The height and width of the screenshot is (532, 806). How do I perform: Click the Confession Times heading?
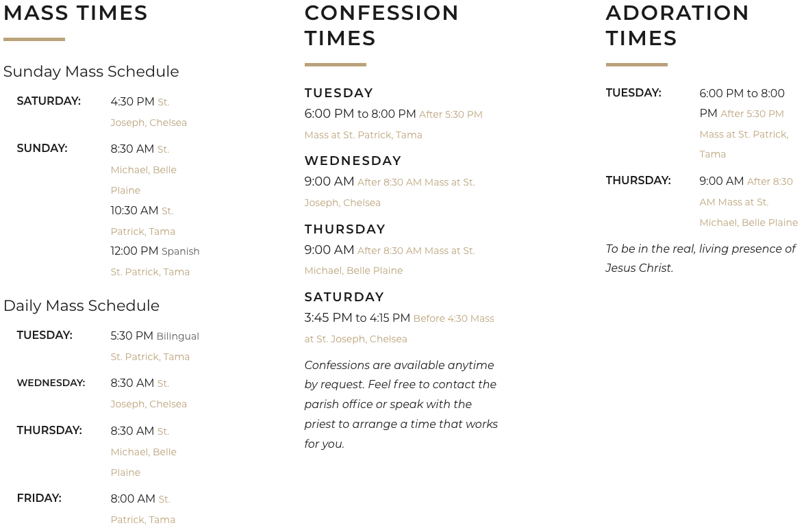(381, 25)
